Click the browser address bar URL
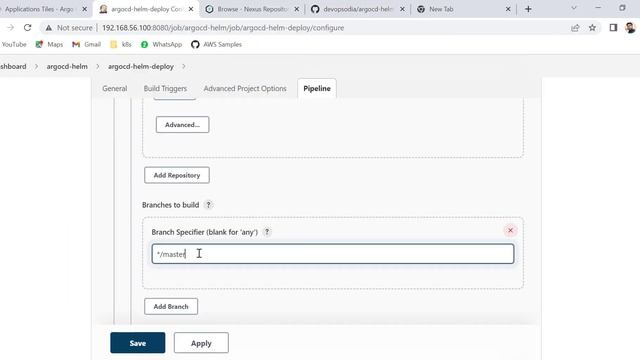This screenshot has height=360, width=640. point(223,28)
